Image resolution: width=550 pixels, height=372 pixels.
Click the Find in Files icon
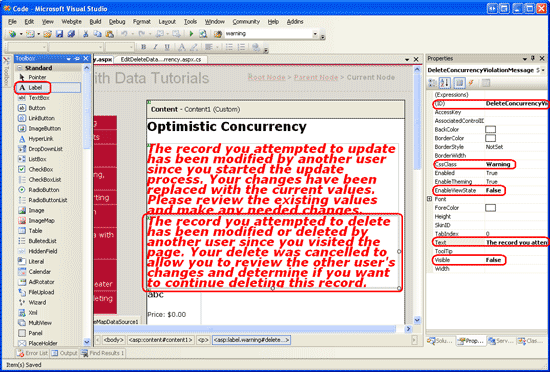click(218, 34)
